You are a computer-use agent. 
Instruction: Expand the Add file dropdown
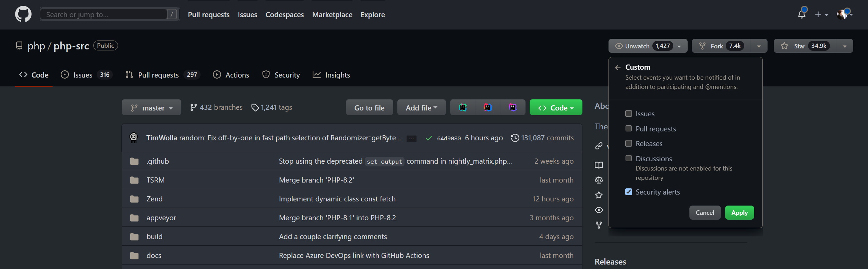click(x=421, y=108)
